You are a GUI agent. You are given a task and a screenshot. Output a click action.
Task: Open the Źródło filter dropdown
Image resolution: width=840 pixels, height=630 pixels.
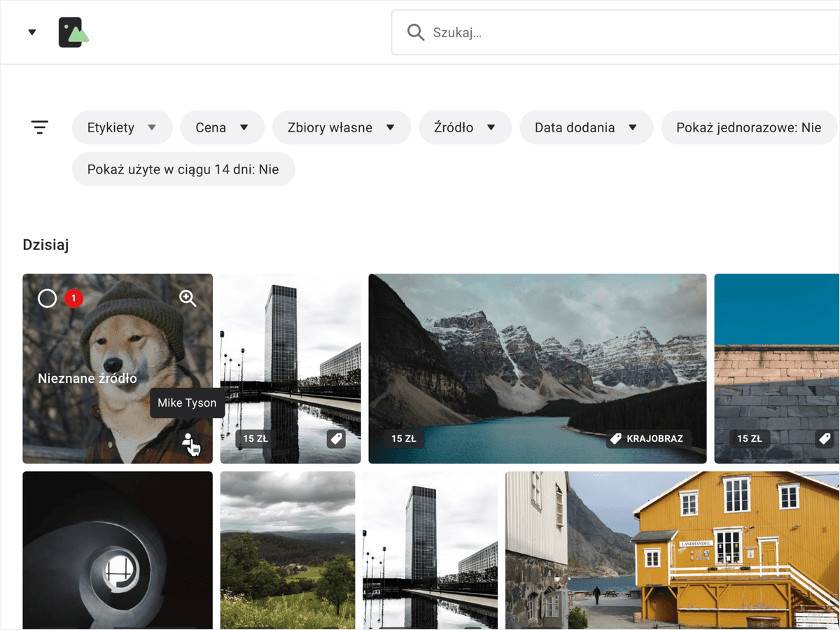point(465,127)
